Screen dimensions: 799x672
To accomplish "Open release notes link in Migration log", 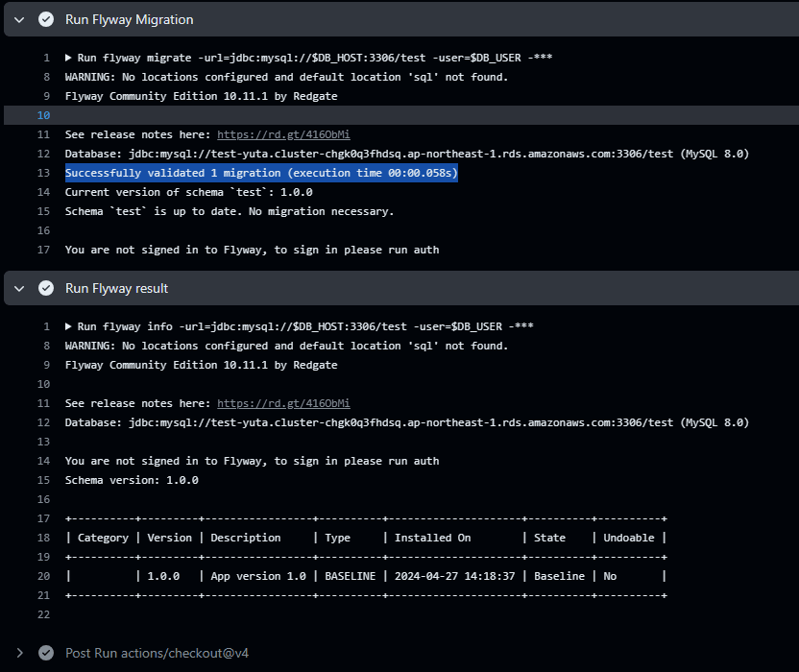I will (x=283, y=134).
